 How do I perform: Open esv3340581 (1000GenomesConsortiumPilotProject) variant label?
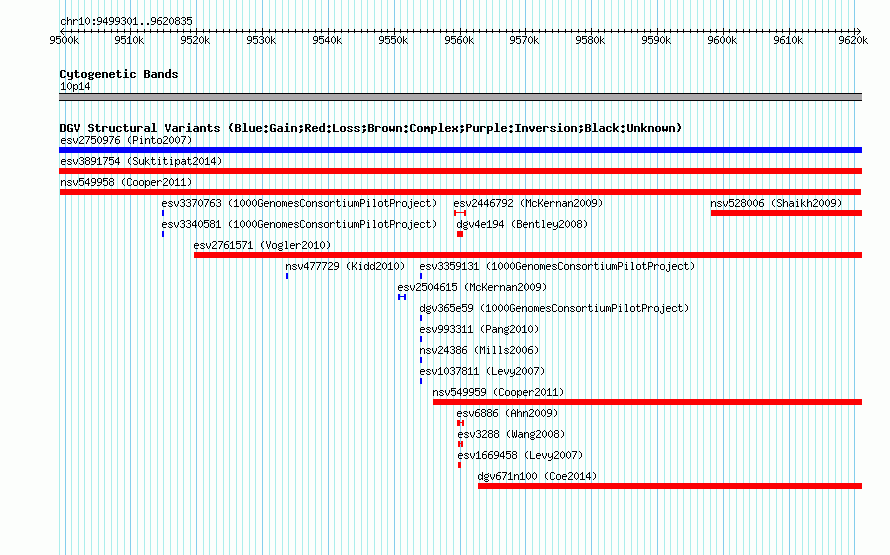tap(299, 224)
